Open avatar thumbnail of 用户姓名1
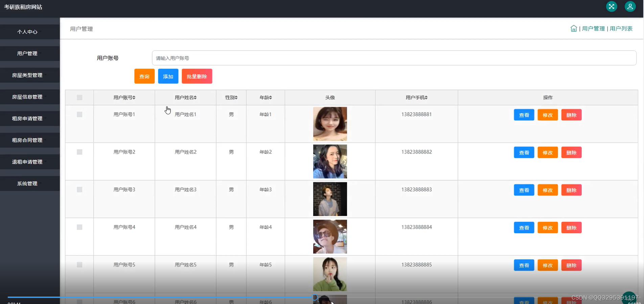Image resolution: width=644 pixels, height=304 pixels. tap(330, 124)
